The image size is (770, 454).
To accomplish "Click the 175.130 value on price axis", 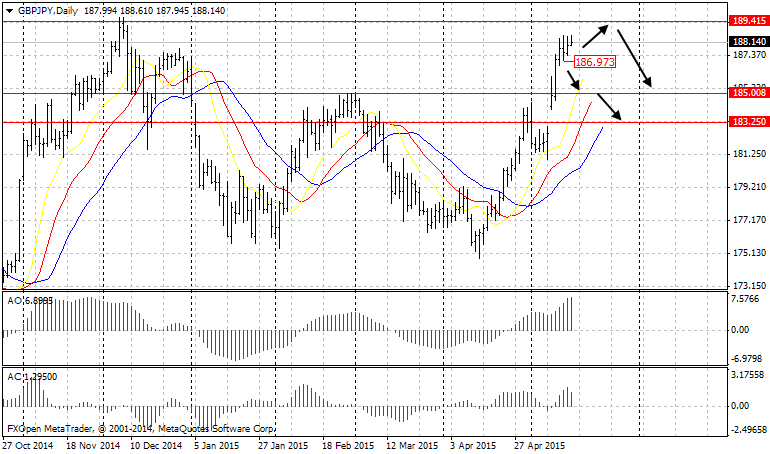I will click(748, 252).
